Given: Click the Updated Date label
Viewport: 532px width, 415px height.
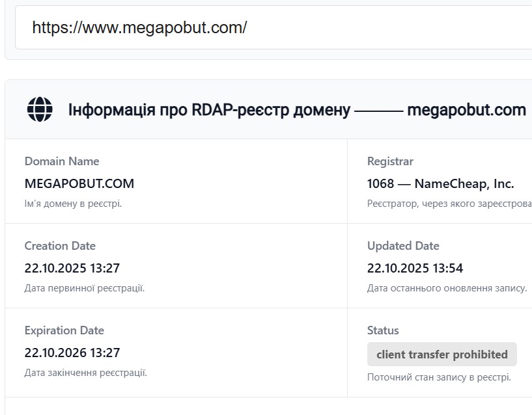Looking at the screenshot, I should 403,245.
